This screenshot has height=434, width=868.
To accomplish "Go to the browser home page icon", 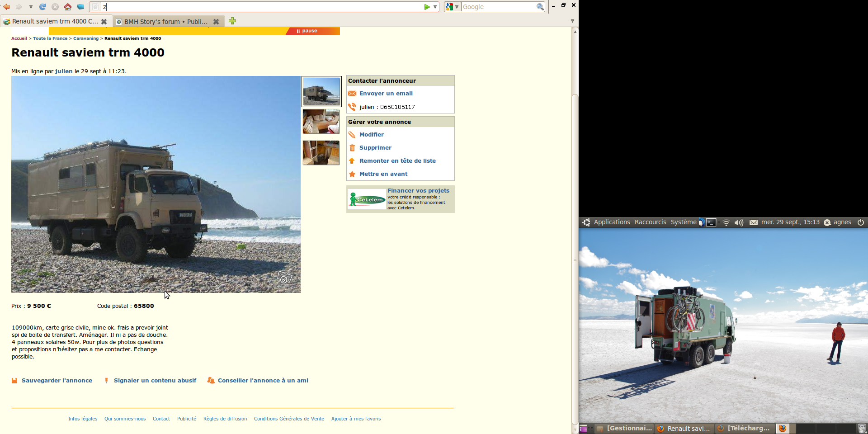I will (x=67, y=7).
